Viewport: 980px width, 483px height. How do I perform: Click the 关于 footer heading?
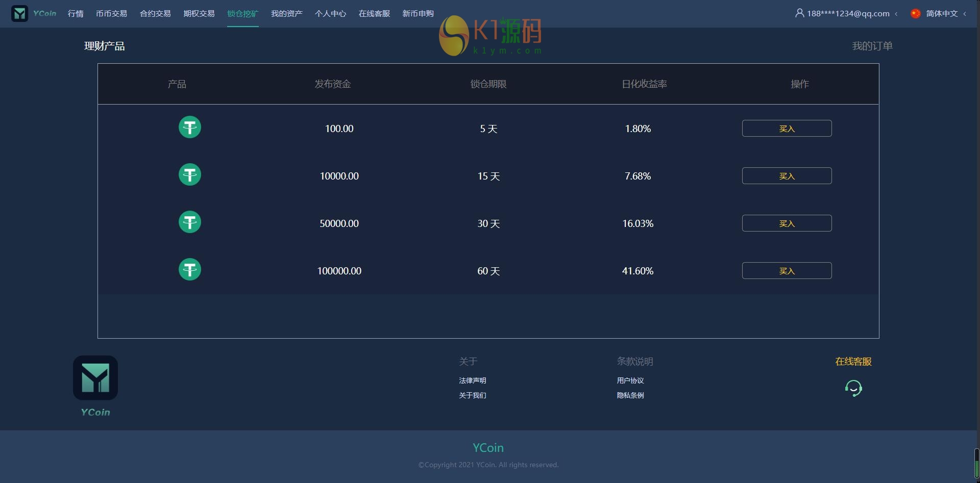(468, 362)
